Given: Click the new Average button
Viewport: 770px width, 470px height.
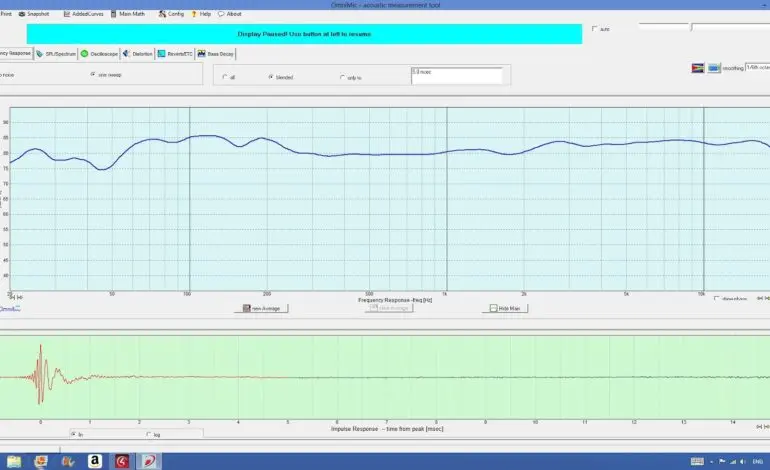Looking at the screenshot, I should [x=261, y=308].
